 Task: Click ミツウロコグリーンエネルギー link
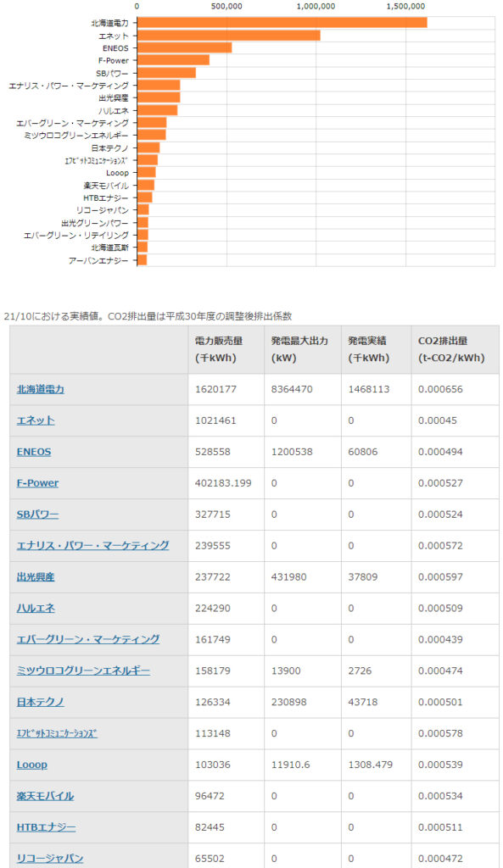click(x=83, y=670)
